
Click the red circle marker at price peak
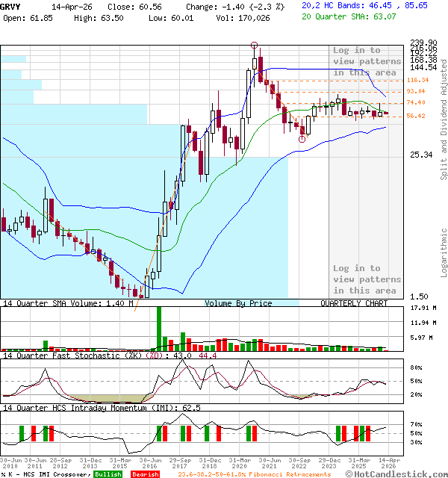[x=255, y=46]
